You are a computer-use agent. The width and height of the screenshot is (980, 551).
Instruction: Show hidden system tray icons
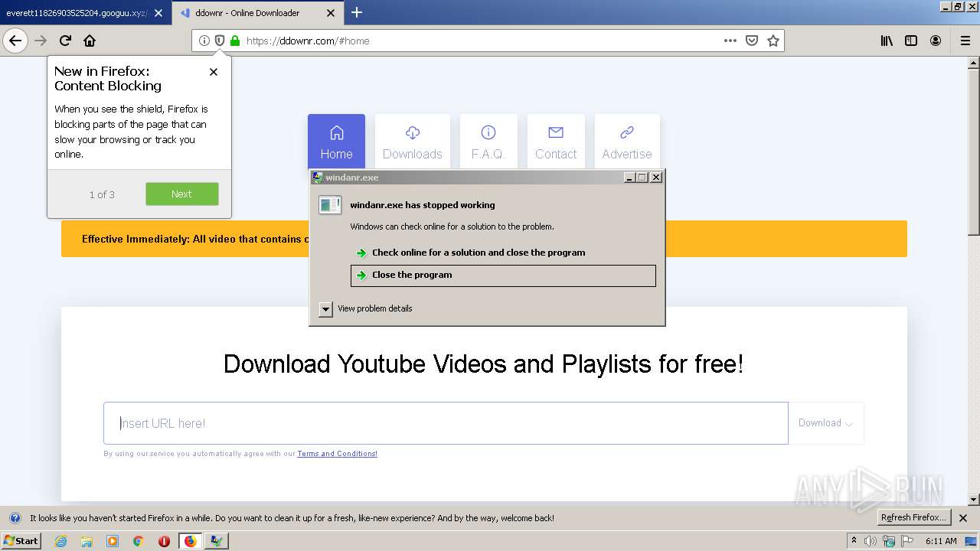[x=854, y=541]
